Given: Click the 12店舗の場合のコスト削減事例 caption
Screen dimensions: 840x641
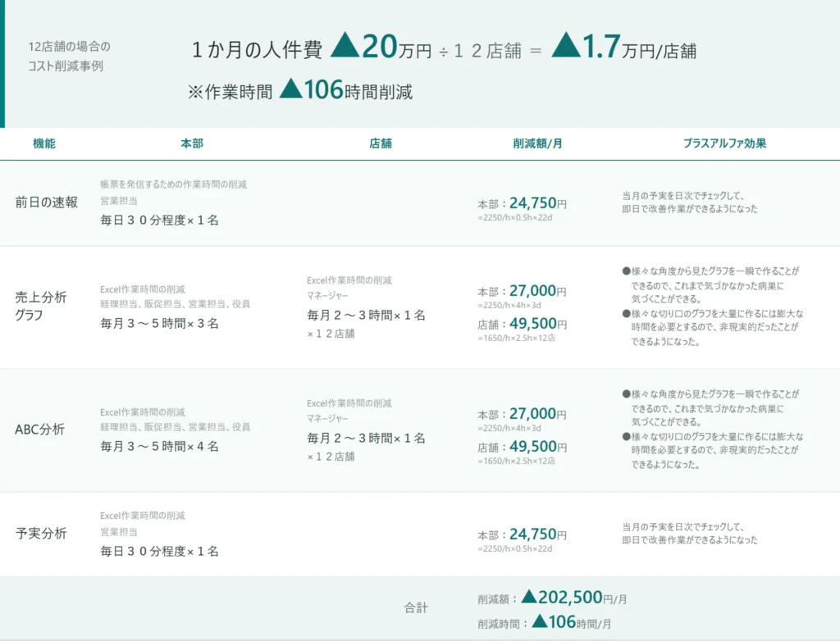Looking at the screenshot, I should click(69, 57).
